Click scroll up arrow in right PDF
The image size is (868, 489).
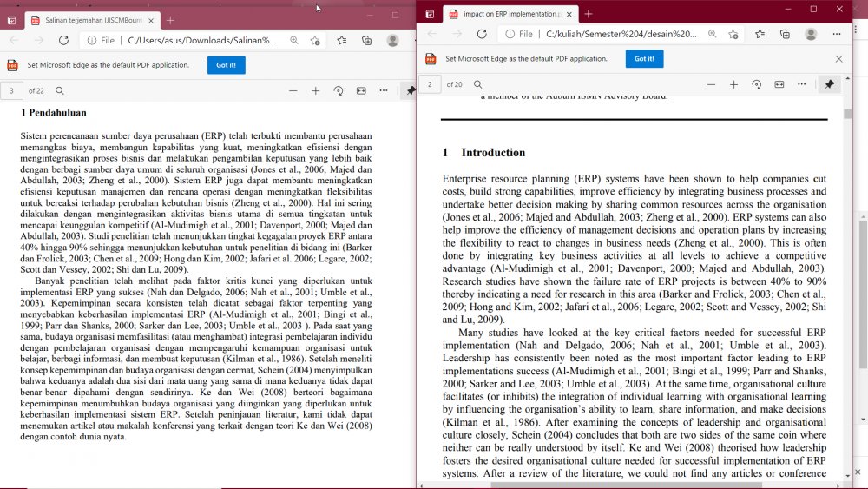click(x=847, y=79)
